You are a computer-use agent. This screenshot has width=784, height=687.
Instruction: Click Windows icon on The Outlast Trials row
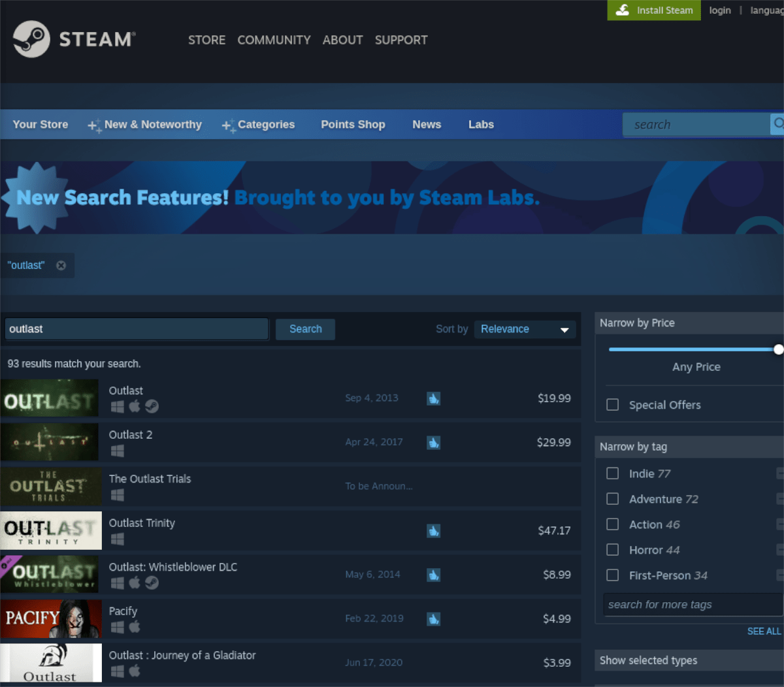tap(117, 495)
